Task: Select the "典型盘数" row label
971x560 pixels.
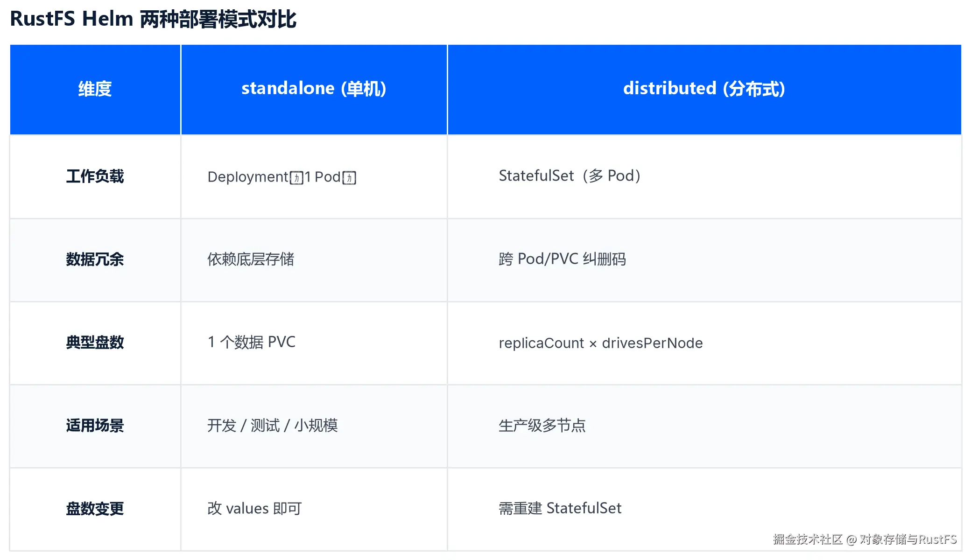Action: pyautogui.click(x=95, y=343)
